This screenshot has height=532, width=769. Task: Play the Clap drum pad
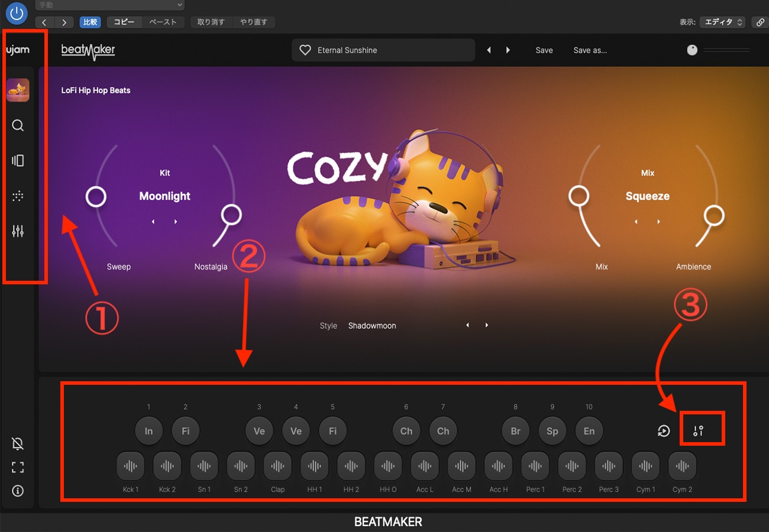coord(278,466)
